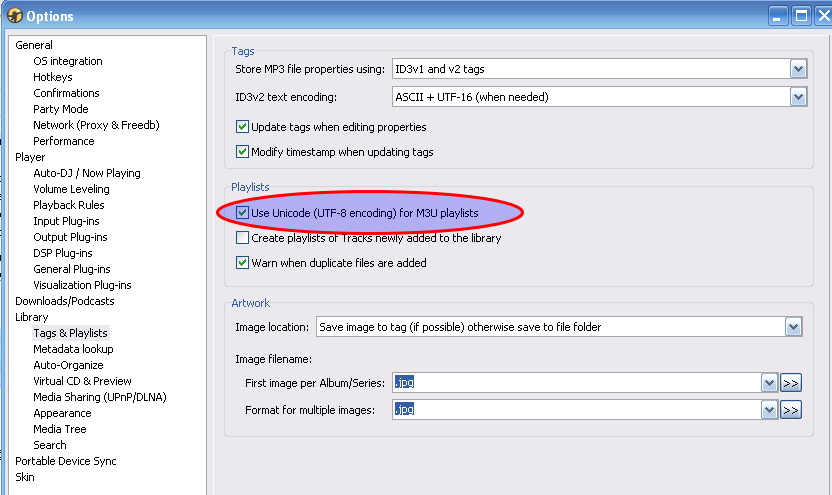
Task: Open Format for multiple images dropdown arrow
Action: 769,410
